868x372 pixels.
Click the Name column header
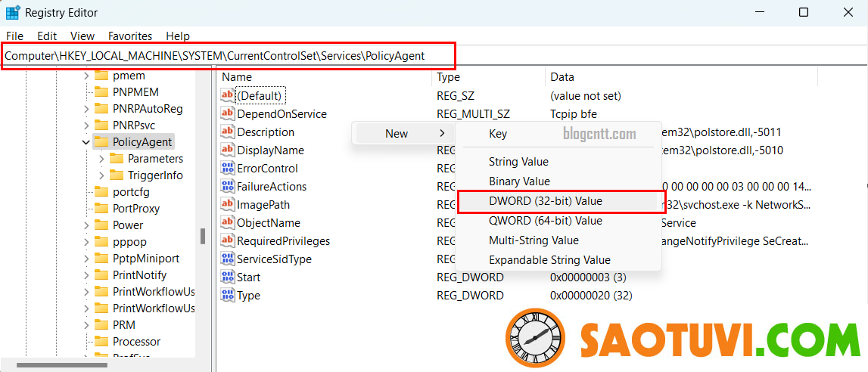(237, 77)
